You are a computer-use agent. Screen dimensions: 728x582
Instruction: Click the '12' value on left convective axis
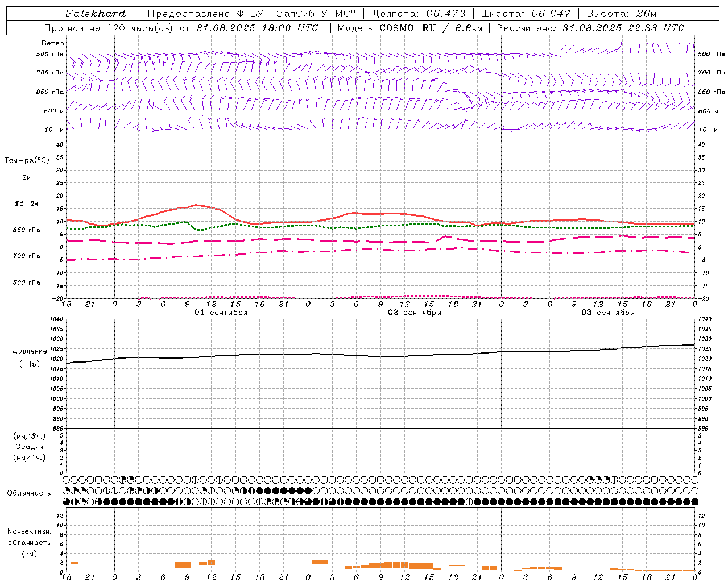click(59, 516)
